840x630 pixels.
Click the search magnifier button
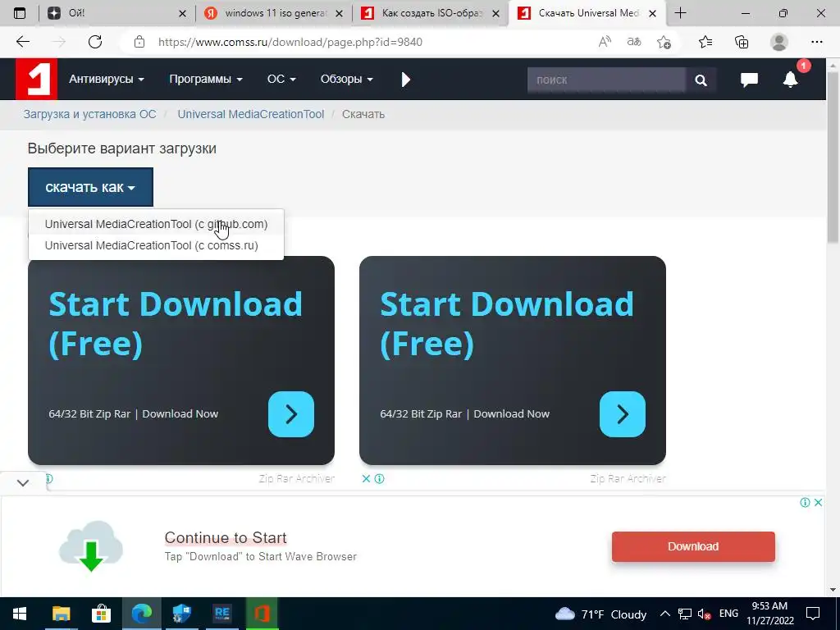tap(701, 80)
